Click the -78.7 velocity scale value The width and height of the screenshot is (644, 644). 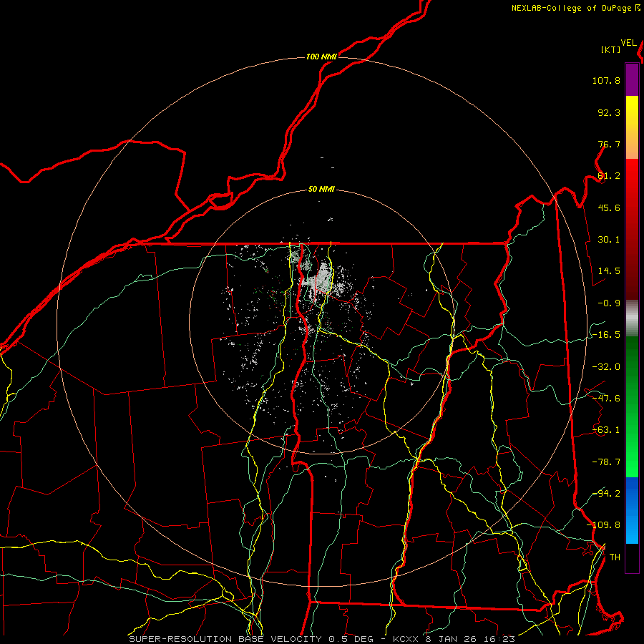point(606,462)
